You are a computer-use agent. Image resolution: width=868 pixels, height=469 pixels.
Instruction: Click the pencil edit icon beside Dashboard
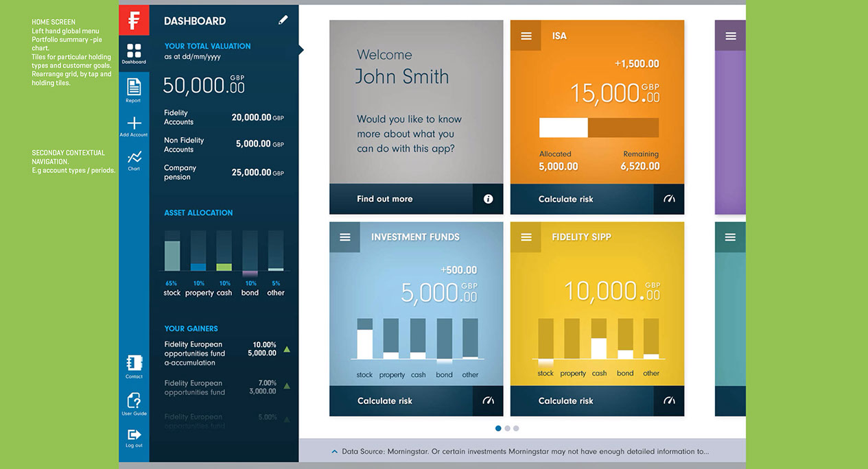(x=283, y=21)
